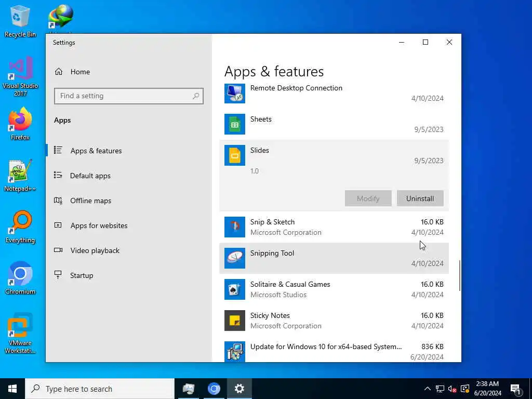532x399 pixels.
Task: Select Remote Desktop Connection list entry name
Action: point(296,88)
